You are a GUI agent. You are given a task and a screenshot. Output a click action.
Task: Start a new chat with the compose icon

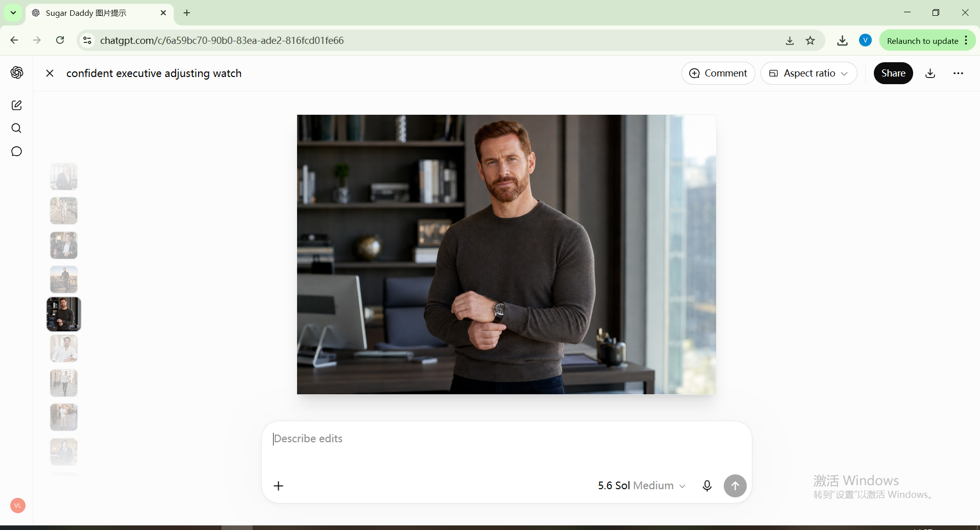coord(16,105)
